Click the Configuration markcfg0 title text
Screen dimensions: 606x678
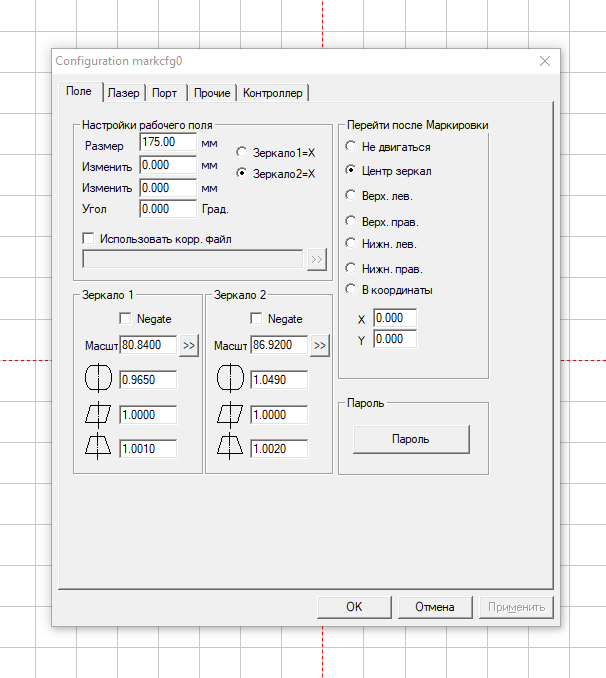click(x=119, y=61)
